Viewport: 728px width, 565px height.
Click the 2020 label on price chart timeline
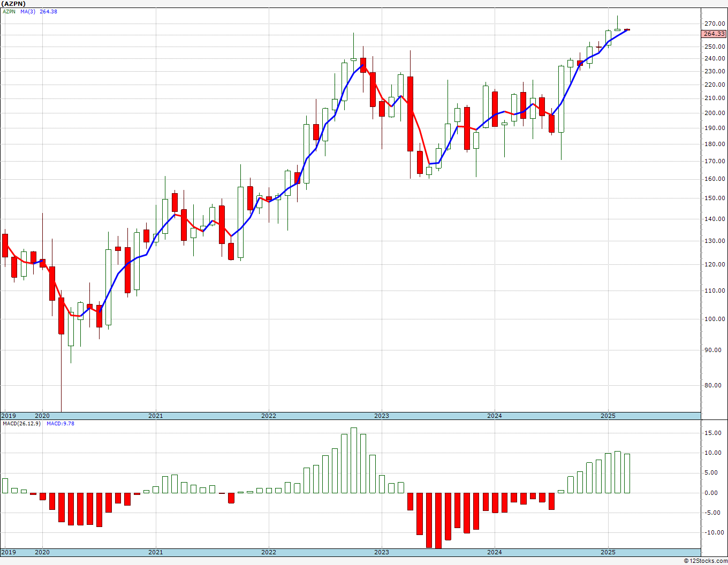click(x=42, y=416)
